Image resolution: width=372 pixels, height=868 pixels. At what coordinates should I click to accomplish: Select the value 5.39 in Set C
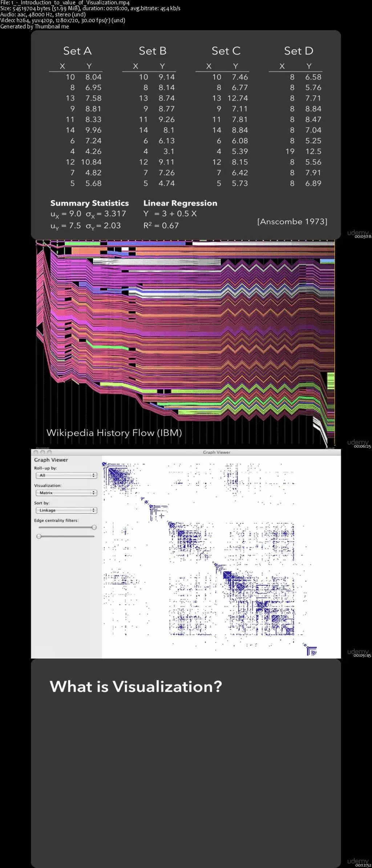pos(240,151)
